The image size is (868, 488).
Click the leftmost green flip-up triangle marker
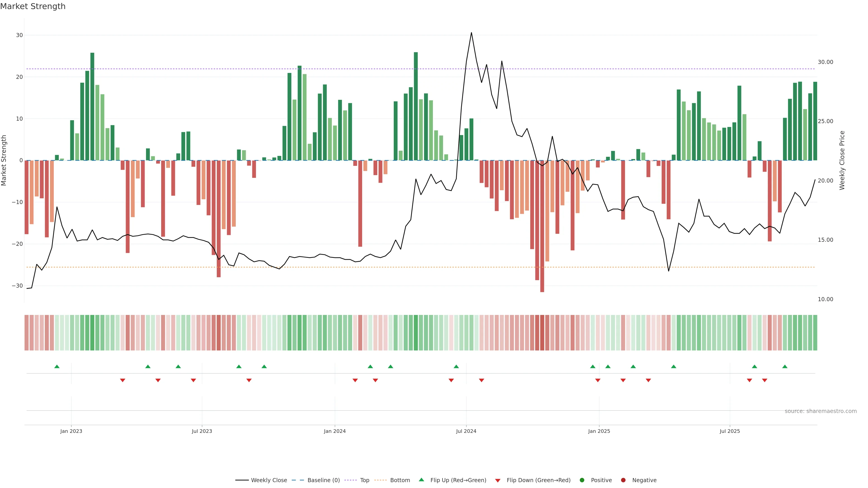click(x=57, y=366)
